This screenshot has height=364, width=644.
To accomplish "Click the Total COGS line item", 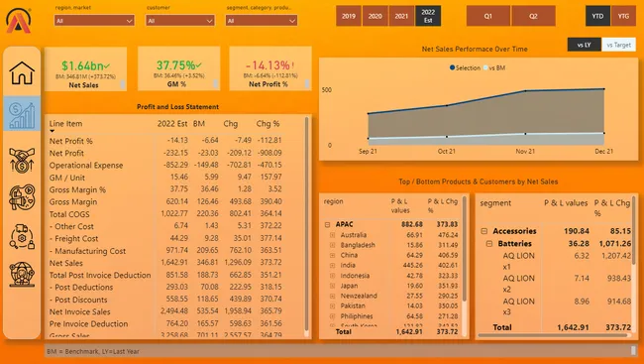I will pyautogui.click(x=69, y=214).
